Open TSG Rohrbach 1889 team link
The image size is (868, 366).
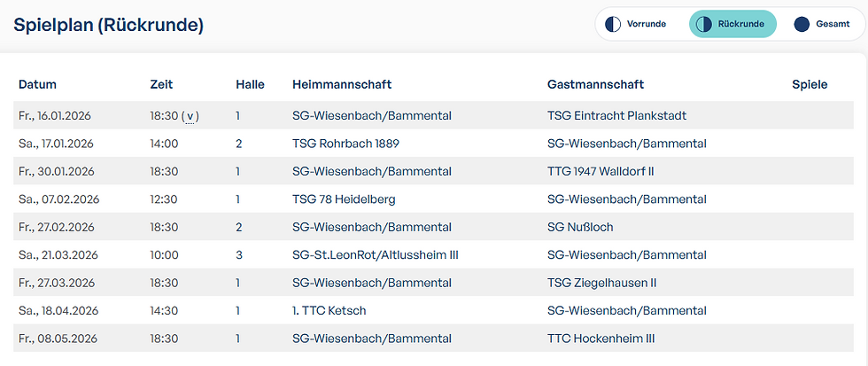349,144
